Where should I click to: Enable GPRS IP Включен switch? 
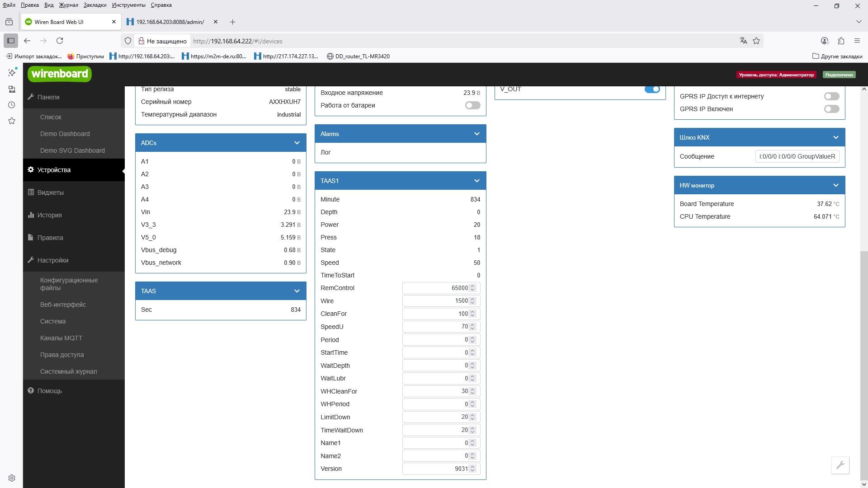point(831,109)
